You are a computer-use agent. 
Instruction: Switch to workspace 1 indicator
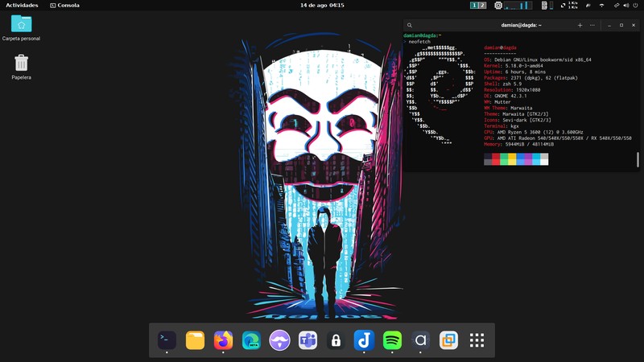tap(474, 6)
